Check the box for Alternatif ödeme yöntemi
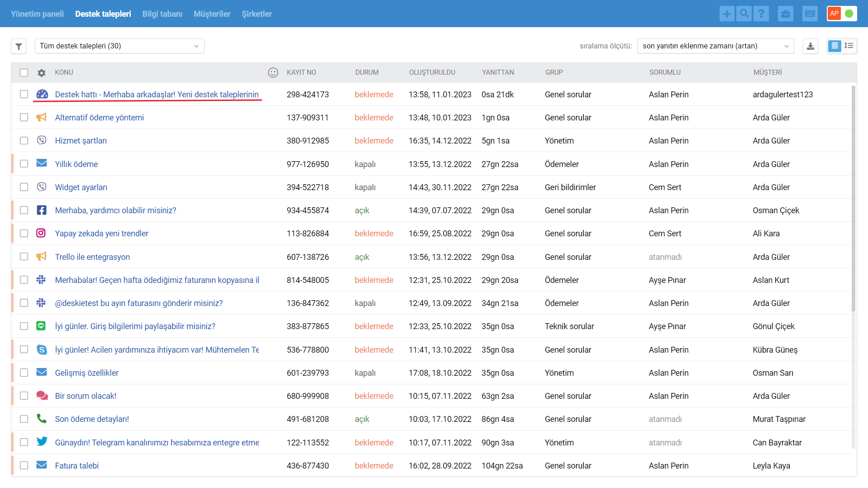Screen dimensions: 868x488 coord(24,117)
